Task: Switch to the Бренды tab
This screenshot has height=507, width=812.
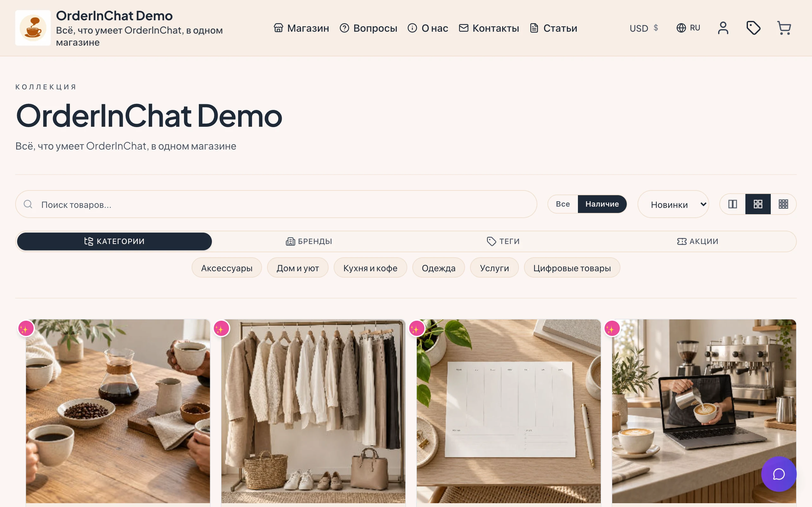Action: 309,241
